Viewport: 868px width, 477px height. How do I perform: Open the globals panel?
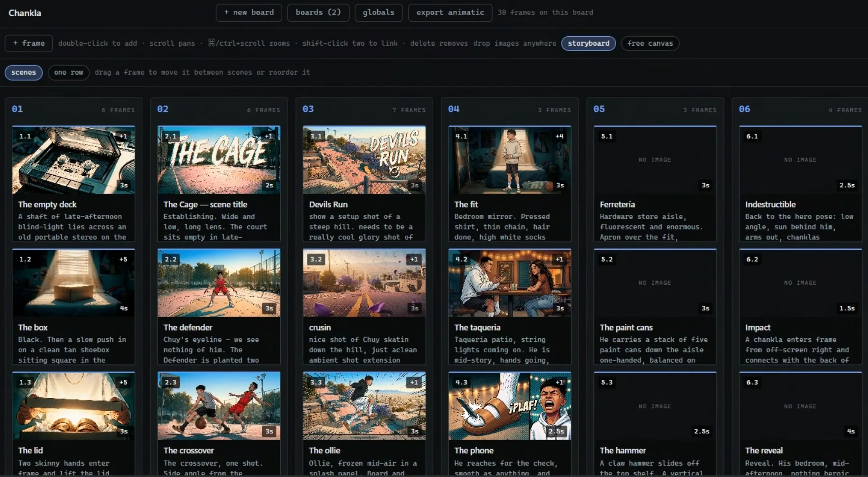click(x=378, y=13)
